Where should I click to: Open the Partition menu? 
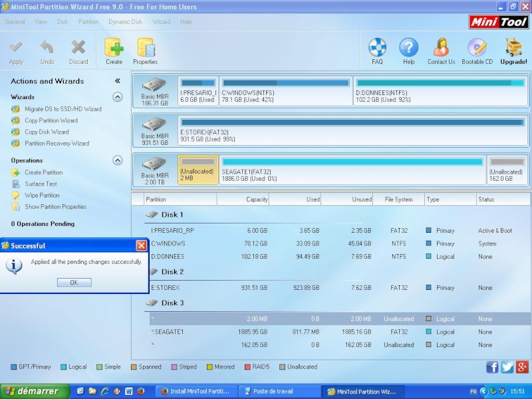88,22
